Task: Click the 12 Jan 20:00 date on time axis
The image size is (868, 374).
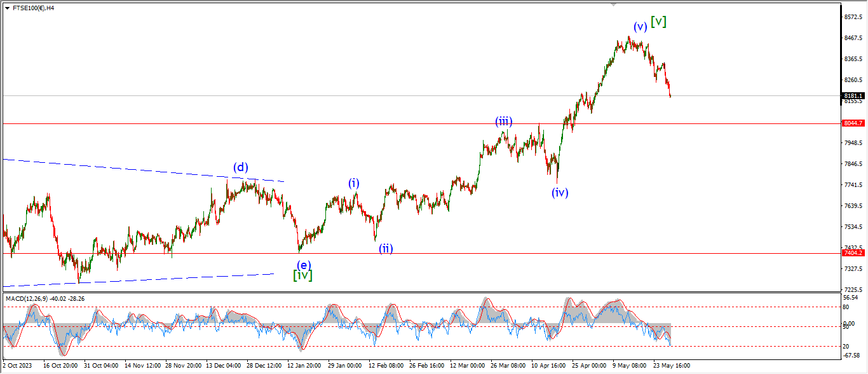Action: tap(302, 366)
